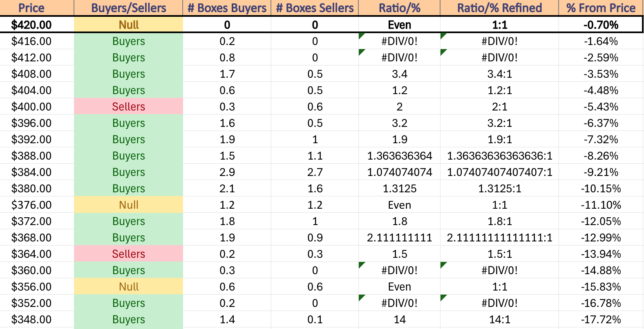Click the Null cell in the $376.00 row
Viewport: 644px width, 329px height.
click(128, 205)
